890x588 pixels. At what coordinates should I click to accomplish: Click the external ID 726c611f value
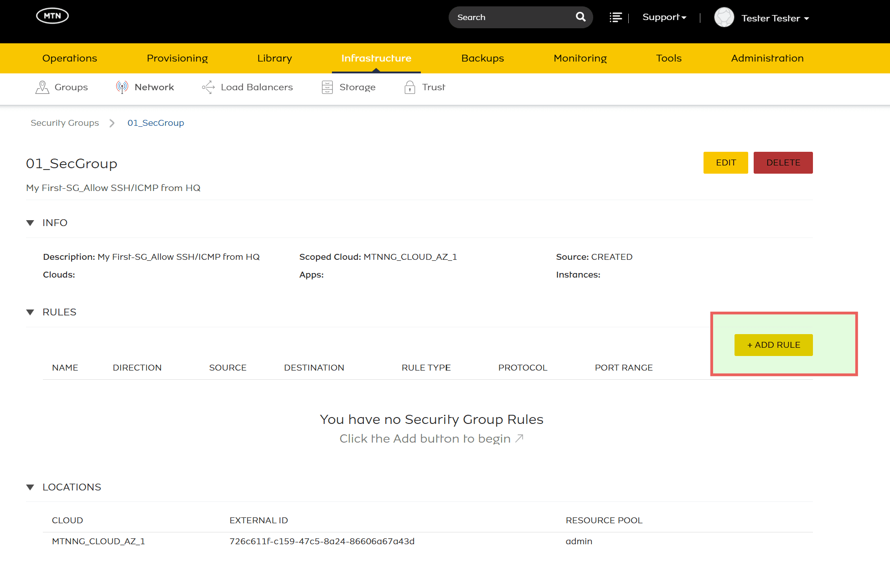322,542
